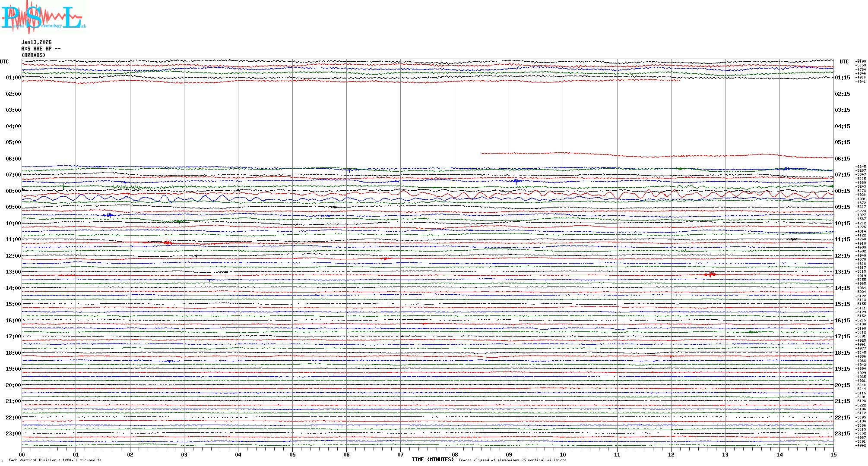Viewport: 868px width, 466px height.
Task: Click the Patras Seismology Lab logo
Action: tap(43, 17)
